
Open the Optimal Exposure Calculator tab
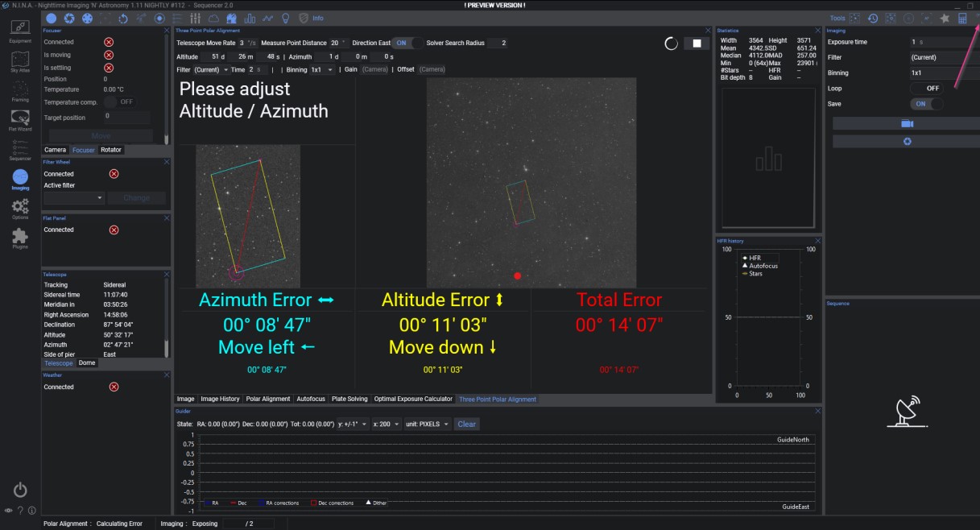413,399
